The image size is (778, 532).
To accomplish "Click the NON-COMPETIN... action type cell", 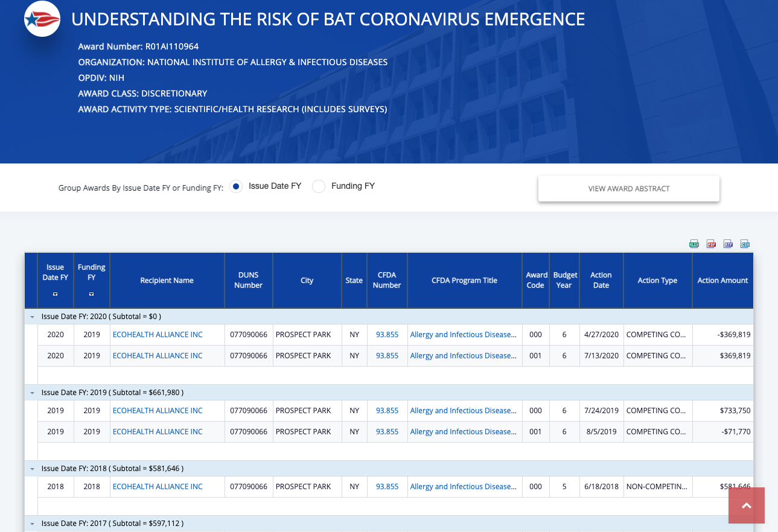I will click(657, 487).
